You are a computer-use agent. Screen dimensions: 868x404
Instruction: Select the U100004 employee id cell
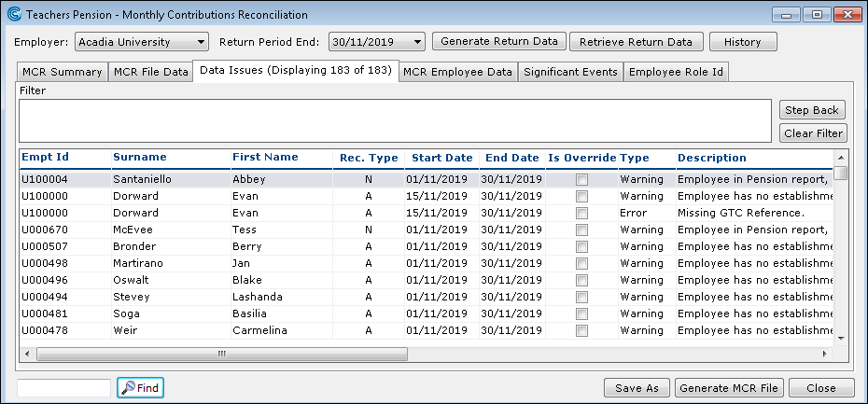(x=65, y=180)
